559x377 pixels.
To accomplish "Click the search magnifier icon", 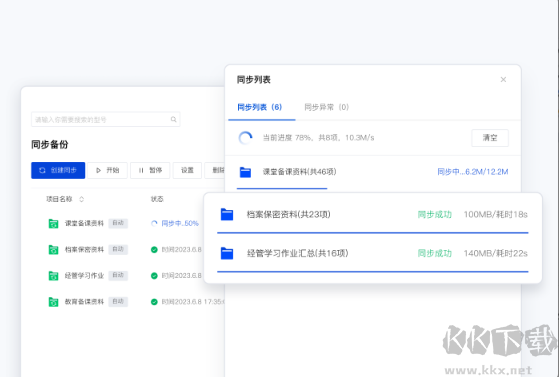I will (174, 119).
